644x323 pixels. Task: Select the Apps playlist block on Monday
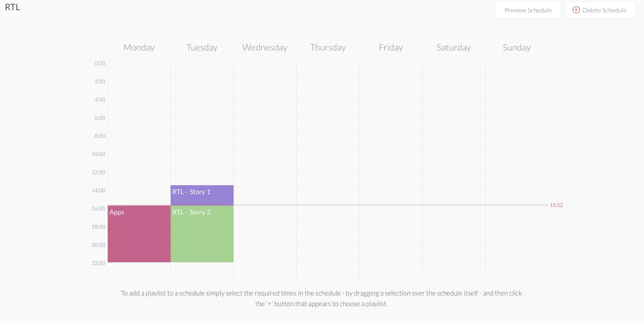139,234
